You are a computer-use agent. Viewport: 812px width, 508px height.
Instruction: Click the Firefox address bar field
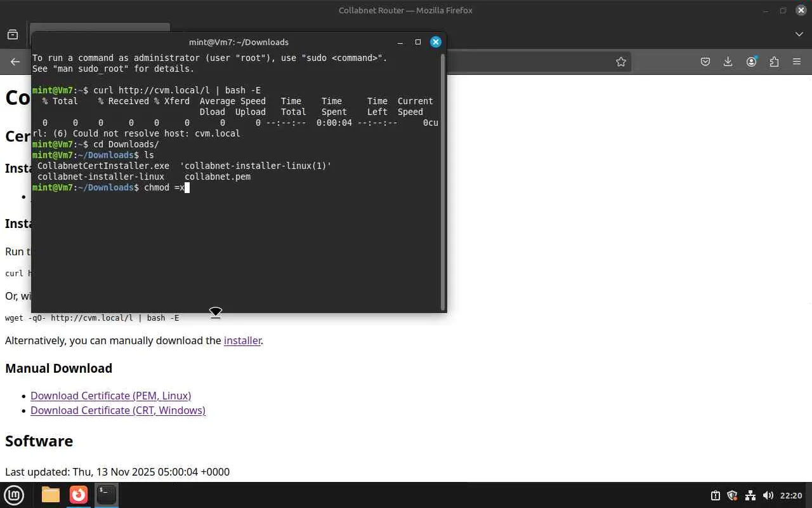[x=539, y=62]
